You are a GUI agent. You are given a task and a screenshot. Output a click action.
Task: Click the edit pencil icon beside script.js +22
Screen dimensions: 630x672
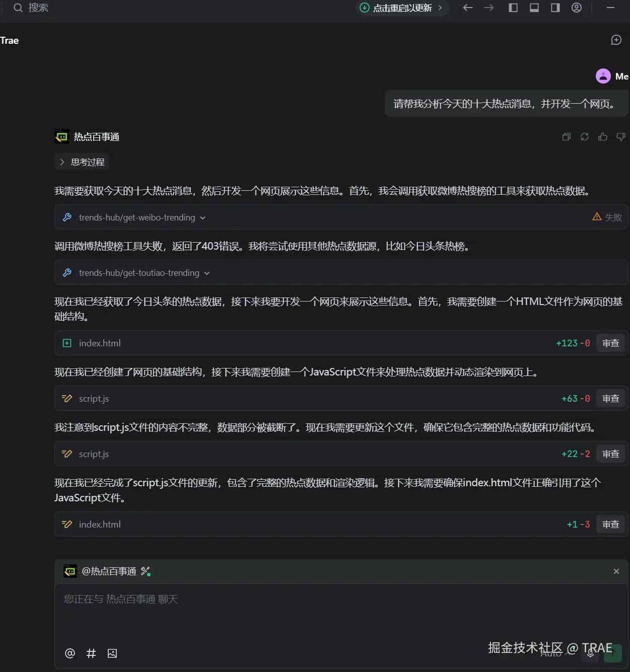click(x=67, y=454)
